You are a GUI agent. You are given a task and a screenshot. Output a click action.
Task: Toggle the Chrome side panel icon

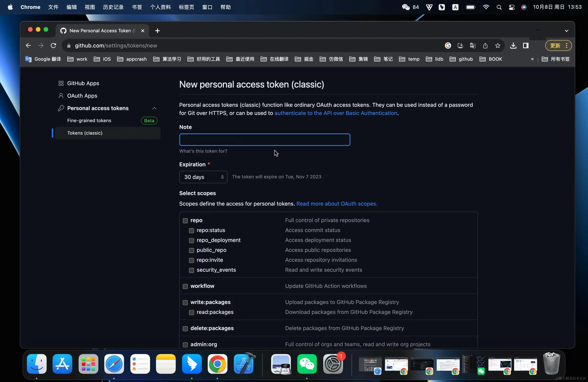526,46
